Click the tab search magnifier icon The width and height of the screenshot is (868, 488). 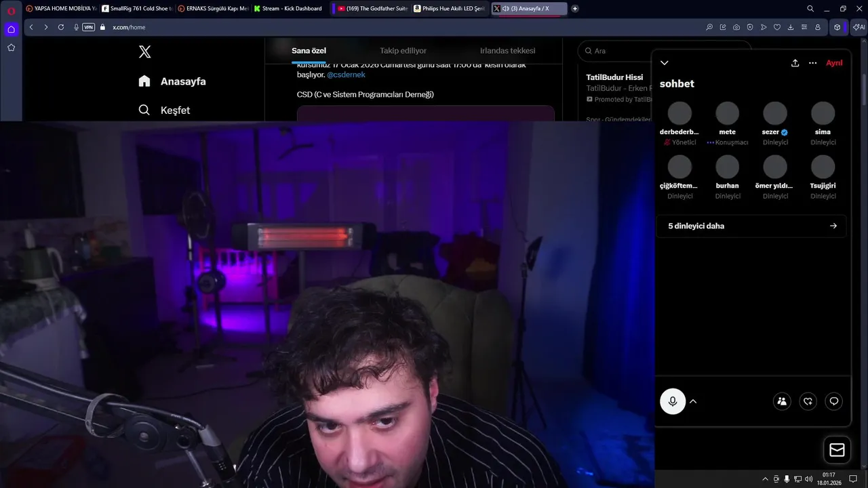(x=810, y=9)
